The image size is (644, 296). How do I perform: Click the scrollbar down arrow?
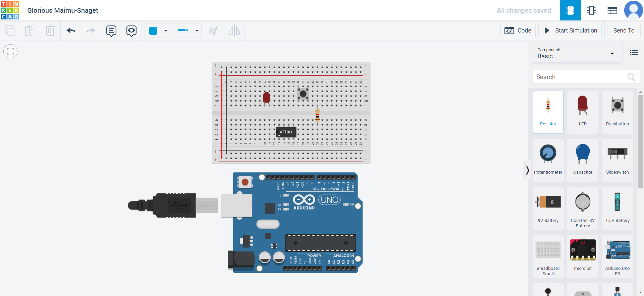coord(640,293)
